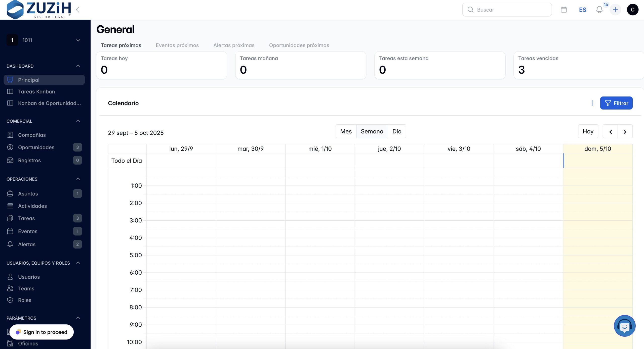Collapse the OPERACIONES sidebar section
The height and width of the screenshot is (349, 644).
tap(78, 179)
